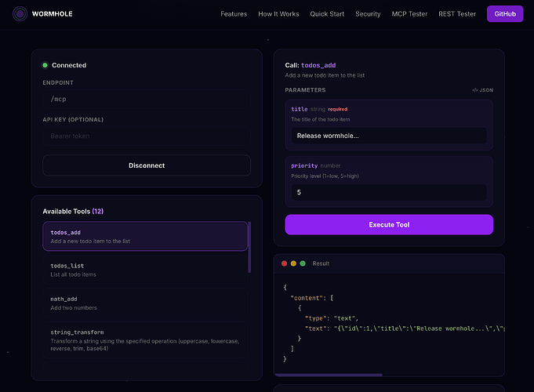Navigate to Security section

point(368,14)
